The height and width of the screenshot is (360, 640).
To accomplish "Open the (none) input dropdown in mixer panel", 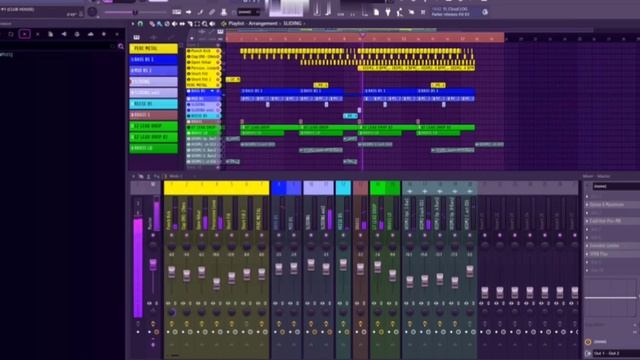I will (x=616, y=186).
